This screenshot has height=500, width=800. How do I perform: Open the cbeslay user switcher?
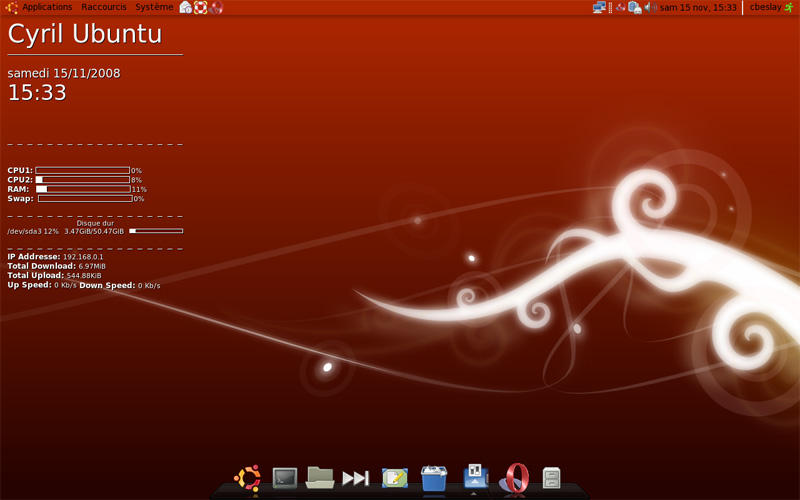[765, 7]
